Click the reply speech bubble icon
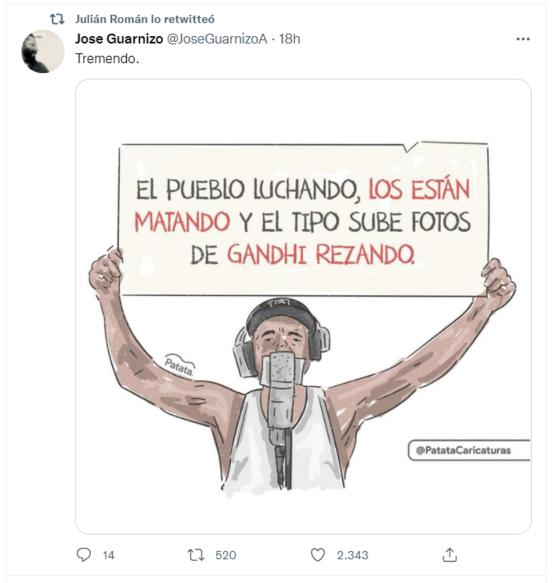The width and height of the screenshot is (560, 583). (84, 555)
